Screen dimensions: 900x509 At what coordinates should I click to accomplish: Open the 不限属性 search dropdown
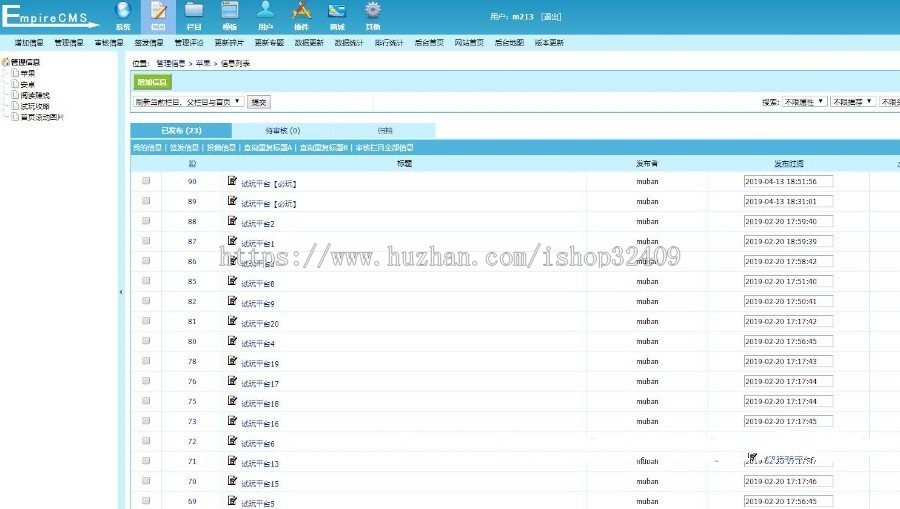pos(804,102)
